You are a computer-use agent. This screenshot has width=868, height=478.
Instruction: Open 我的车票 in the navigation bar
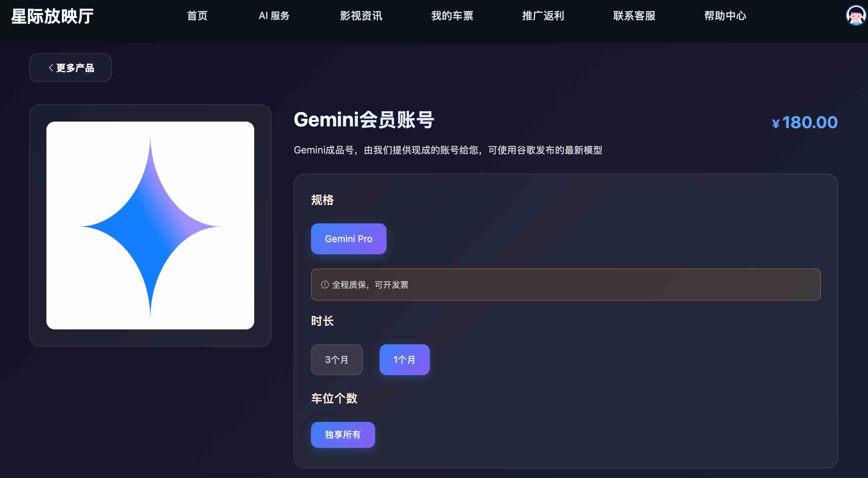pyautogui.click(x=452, y=16)
